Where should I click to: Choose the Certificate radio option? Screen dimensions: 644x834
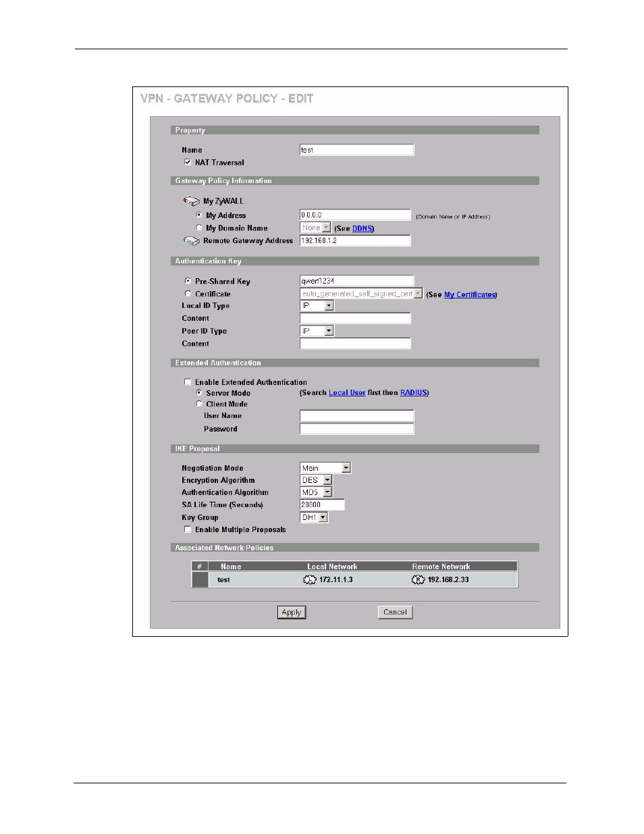(x=188, y=294)
